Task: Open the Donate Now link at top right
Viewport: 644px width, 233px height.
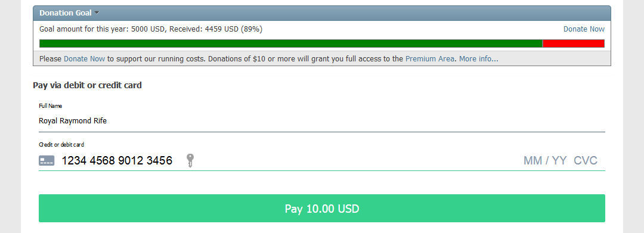Action: coord(584,29)
